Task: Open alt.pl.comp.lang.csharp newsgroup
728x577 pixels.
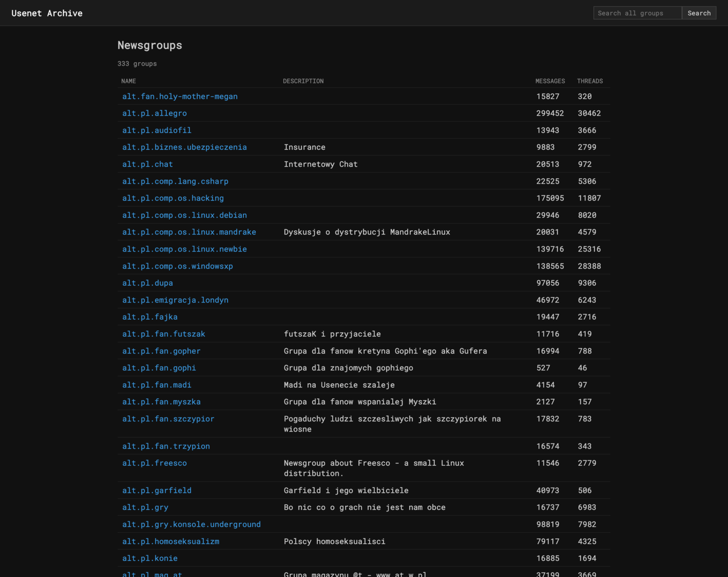Action: coord(175,181)
